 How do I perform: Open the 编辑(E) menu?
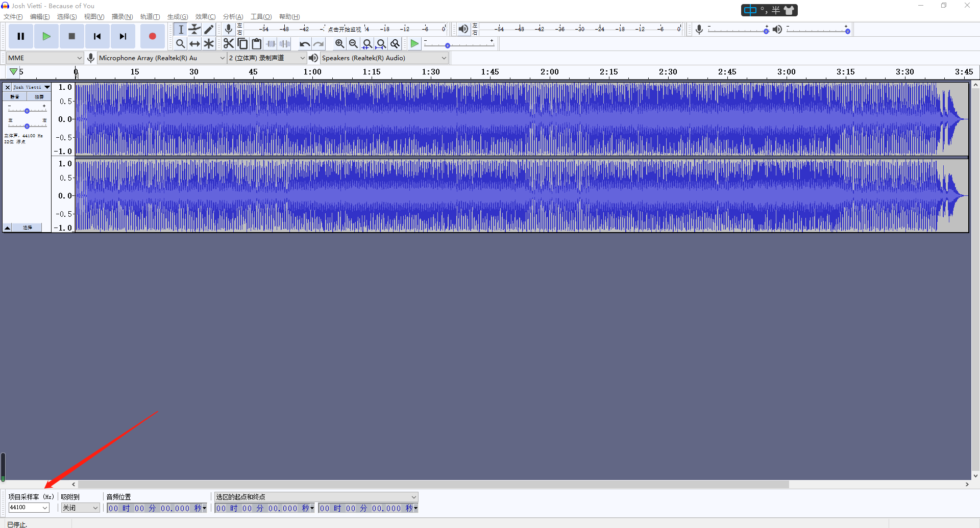40,17
